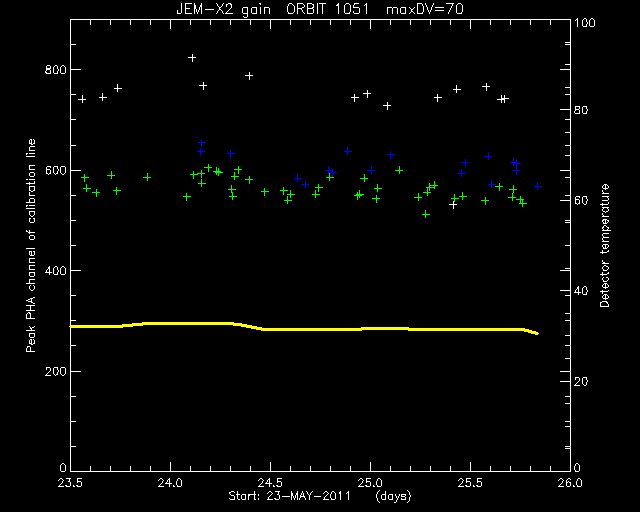Click the 100 tick label on right axis
Viewport: 640px width, 512px height.
click(584, 23)
